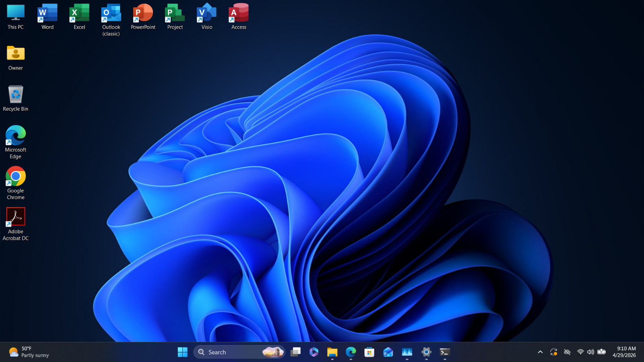Expand the hidden system tray icons chevron
This screenshot has width=644, height=362.
[540, 352]
